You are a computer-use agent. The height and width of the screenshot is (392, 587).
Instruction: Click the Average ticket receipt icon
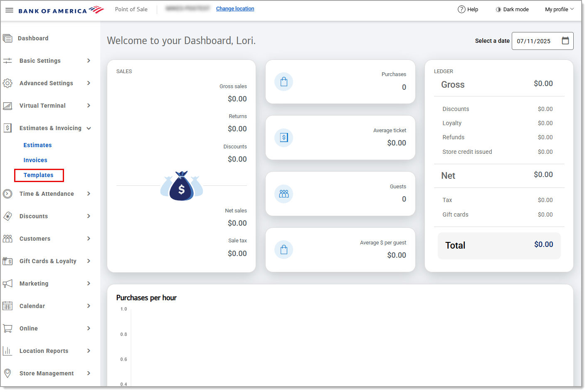tap(284, 138)
